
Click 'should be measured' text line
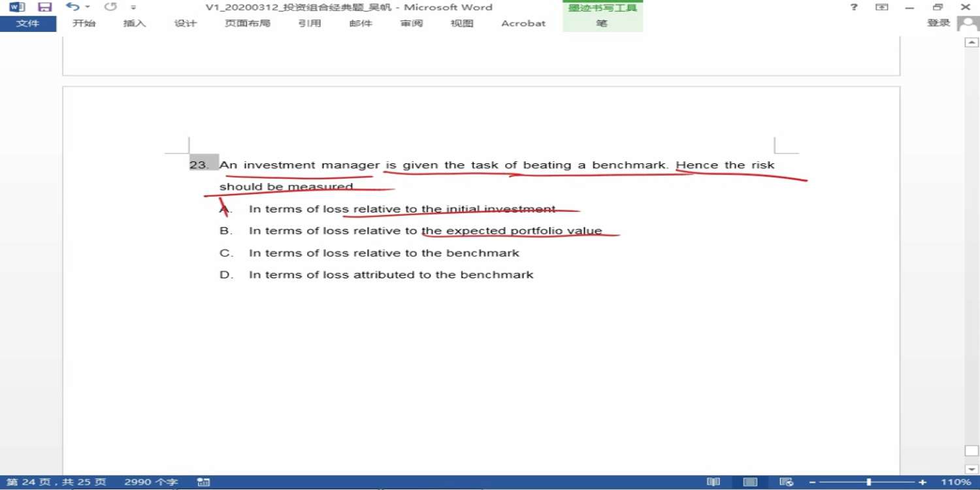[286, 187]
